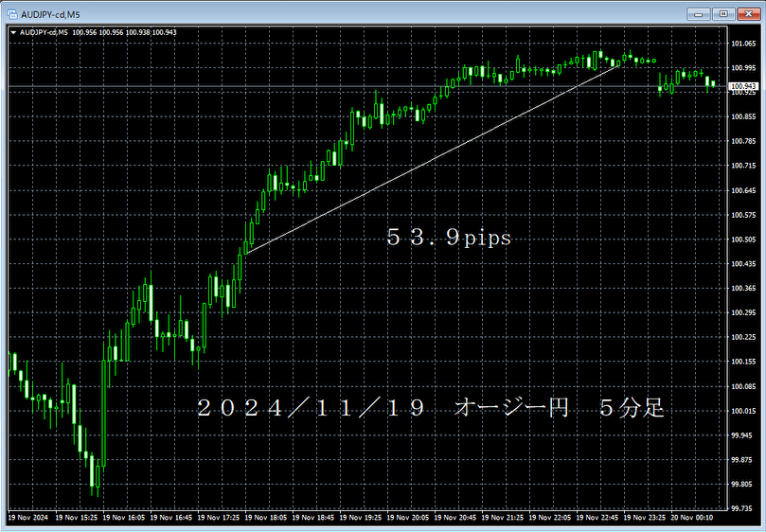
Task: Click the 100.365 price scale value
Action: coord(743,288)
